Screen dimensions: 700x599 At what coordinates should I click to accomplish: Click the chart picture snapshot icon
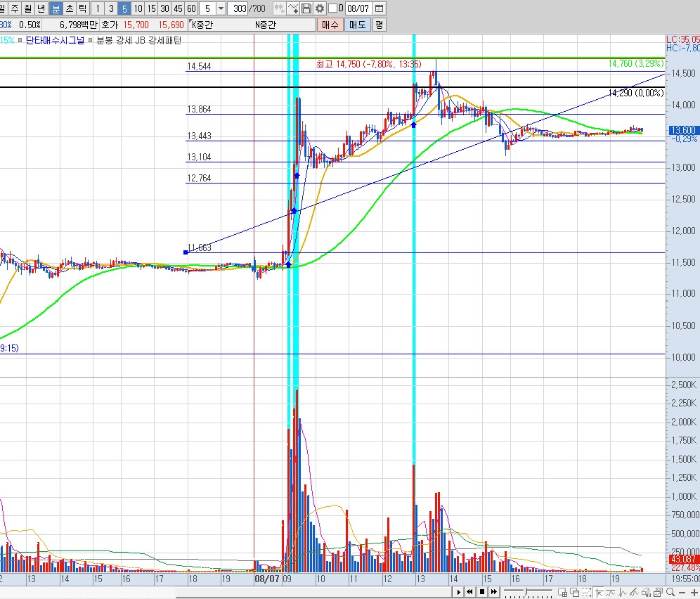pyautogui.click(x=658, y=592)
